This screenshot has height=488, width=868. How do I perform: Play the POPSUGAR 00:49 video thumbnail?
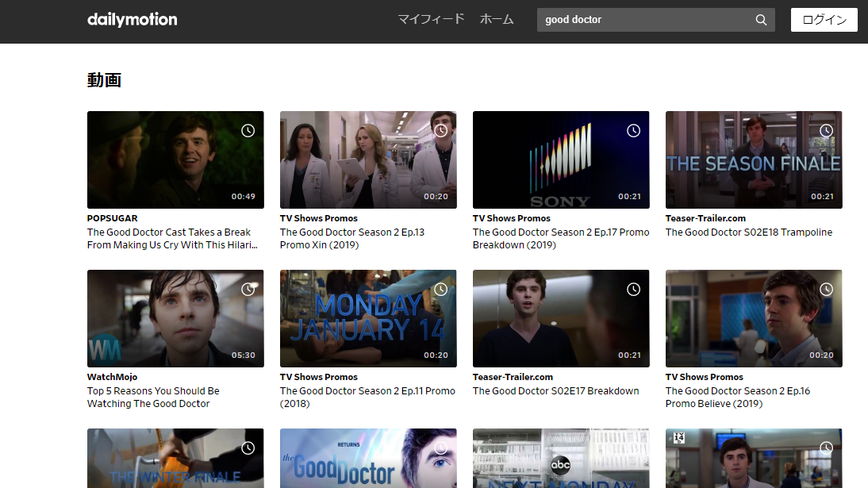175,160
